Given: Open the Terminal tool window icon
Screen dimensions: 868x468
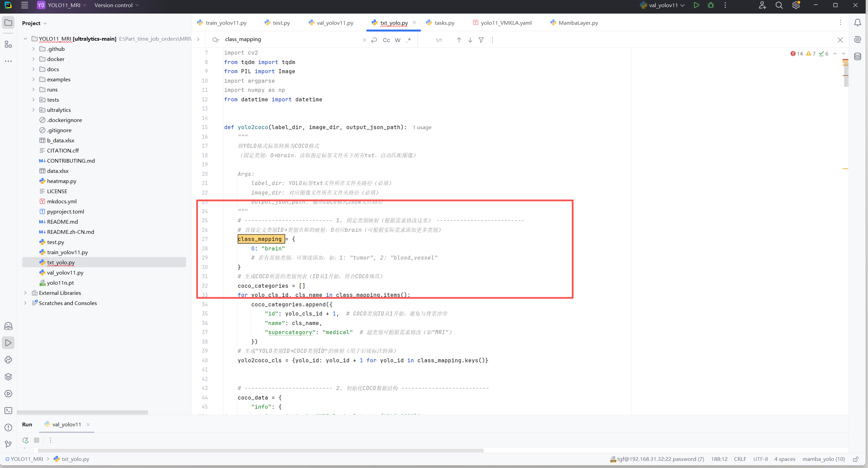Looking at the screenshot, I should pyautogui.click(x=8, y=410).
